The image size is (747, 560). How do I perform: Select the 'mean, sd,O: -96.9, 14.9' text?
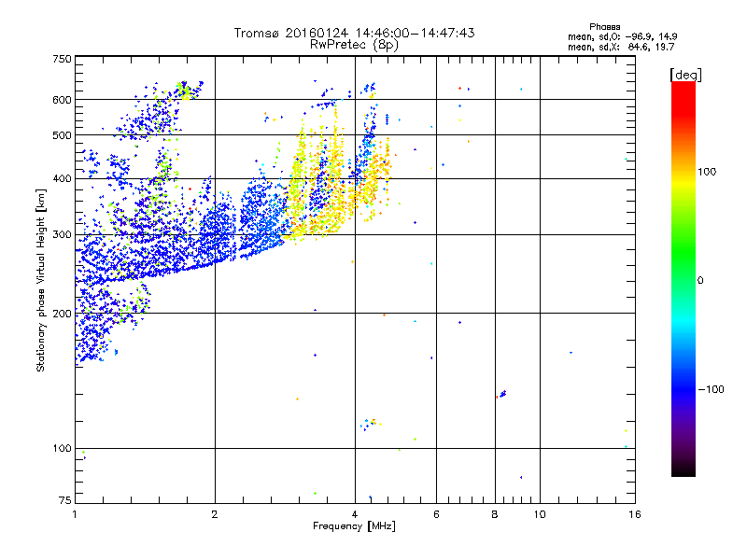click(622, 36)
